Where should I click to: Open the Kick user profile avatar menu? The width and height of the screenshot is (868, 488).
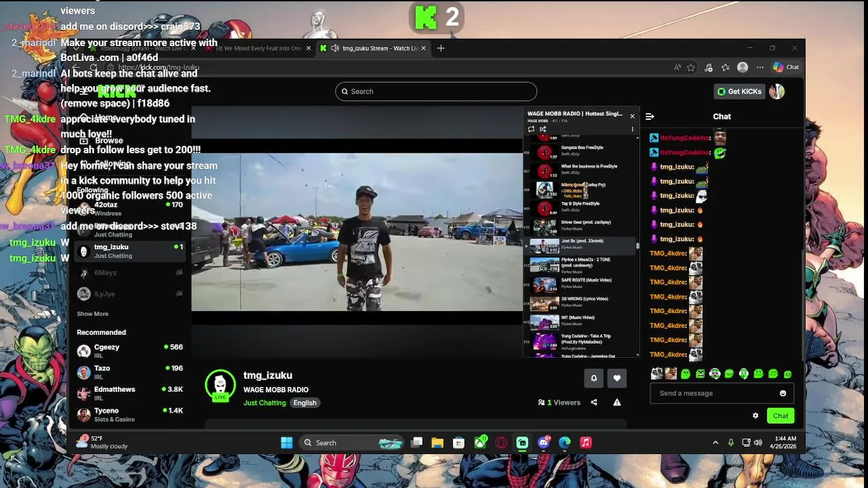[x=777, y=91]
